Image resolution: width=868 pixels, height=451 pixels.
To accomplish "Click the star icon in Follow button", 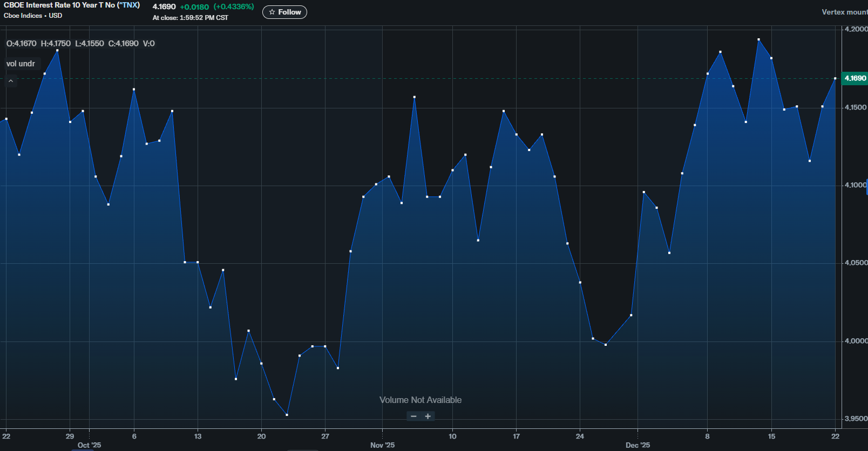I will [x=272, y=12].
